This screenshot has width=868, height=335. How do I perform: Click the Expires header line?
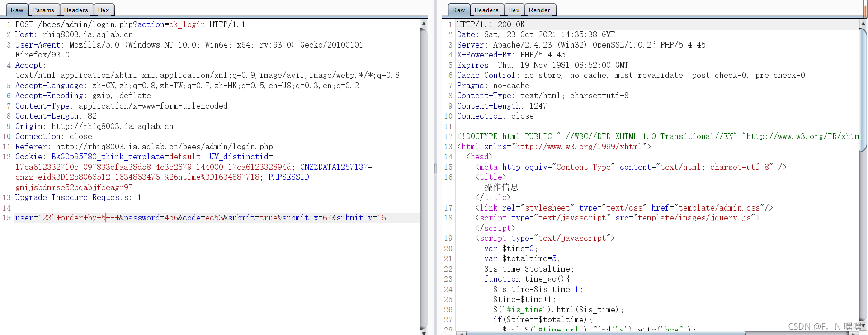tap(543, 65)
